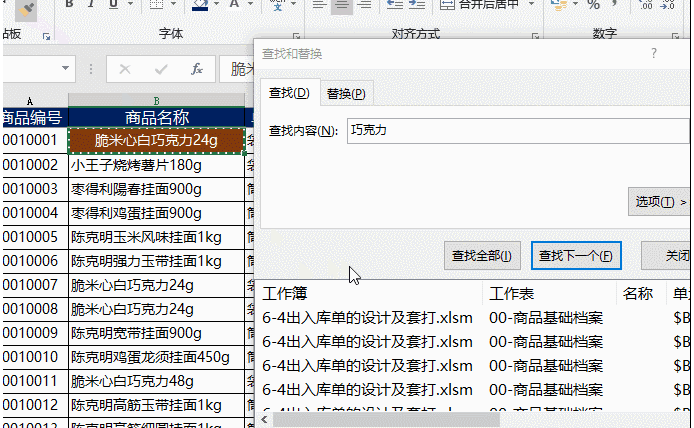Decrease the cell indent
The width and height of the screenshot is (694, 428).
[394, 5]
